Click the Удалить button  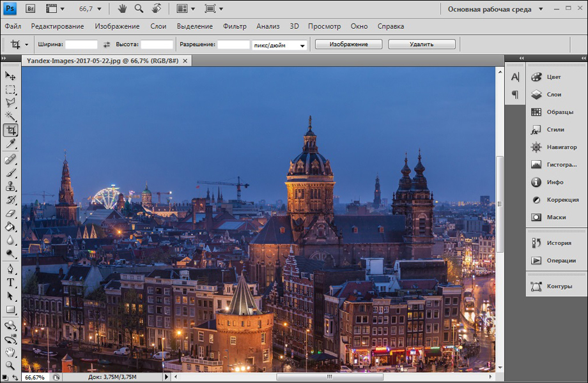click(421, 44)
